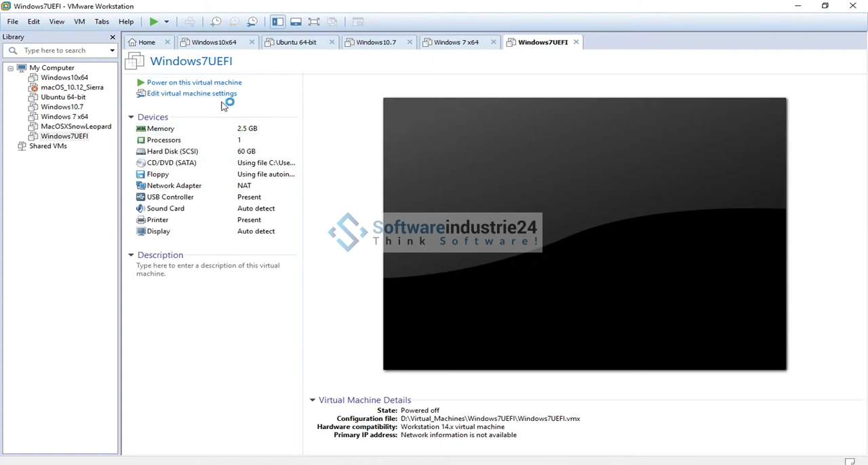Image resolution: width=868 pixels, height=465 pixels.
Task: Open the VM menu
Action: pyautogui.click(x=79, y=22)
